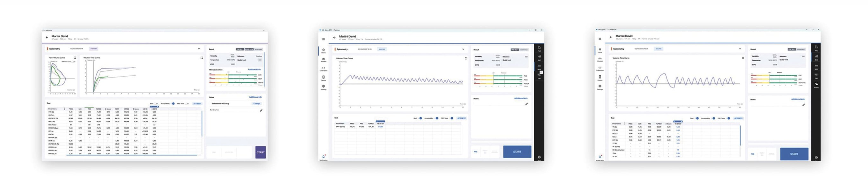Collapse Spirometry section chevron in middle window
Screen dimensions: 868x191
click(463, 49)
